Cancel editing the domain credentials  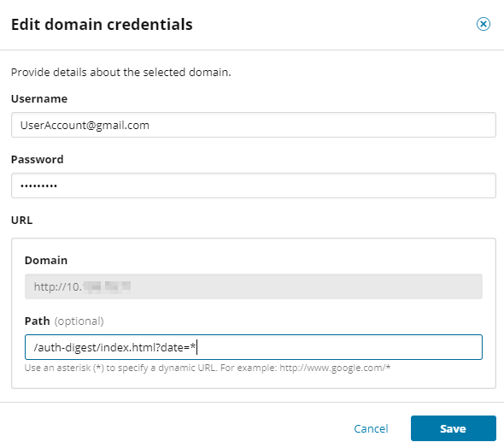pos(371,428)
